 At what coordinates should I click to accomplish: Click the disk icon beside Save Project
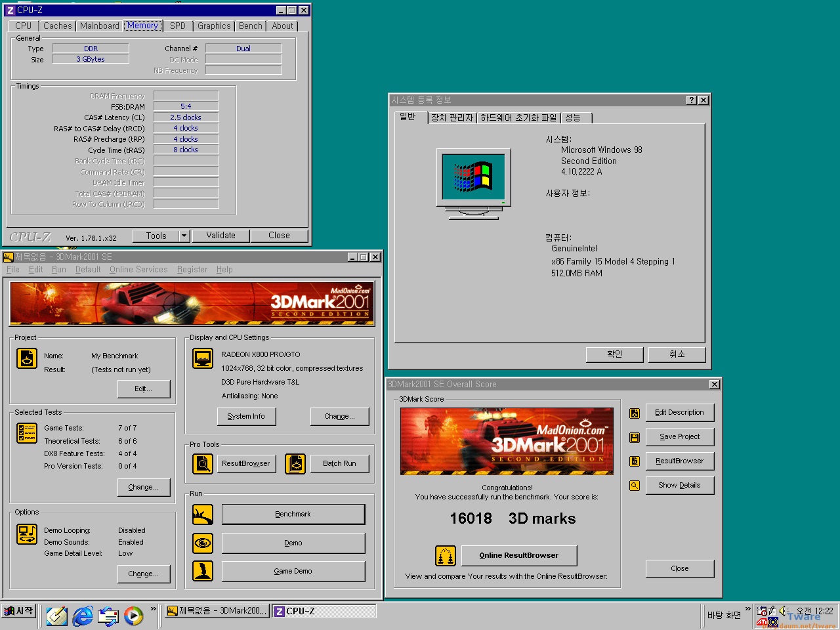pyautogui.click(x=635, y=437)
